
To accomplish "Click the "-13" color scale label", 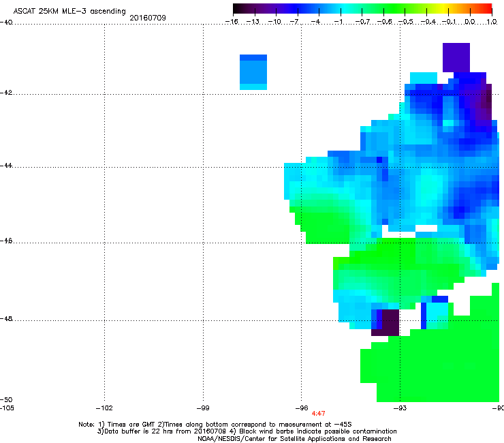I will (x=253, y=22).
